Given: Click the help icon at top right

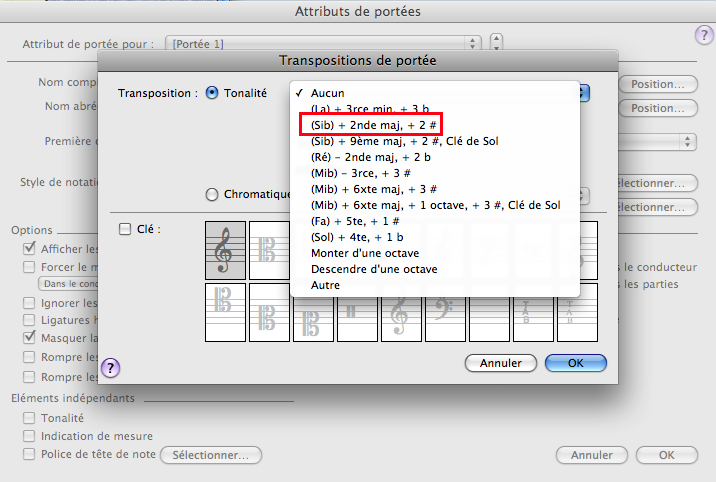Looking at the screenshot, I should click(x=702, y=35).
